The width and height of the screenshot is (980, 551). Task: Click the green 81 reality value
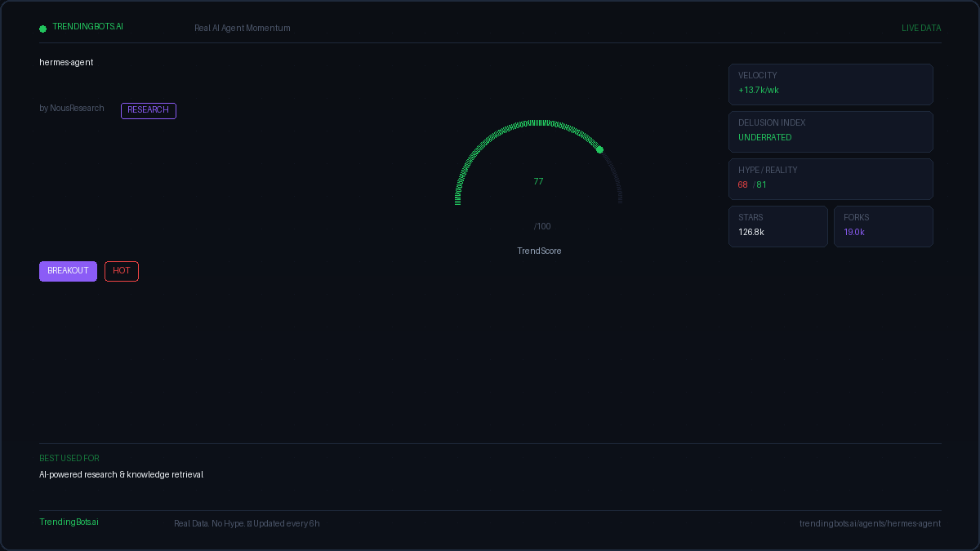761,185
